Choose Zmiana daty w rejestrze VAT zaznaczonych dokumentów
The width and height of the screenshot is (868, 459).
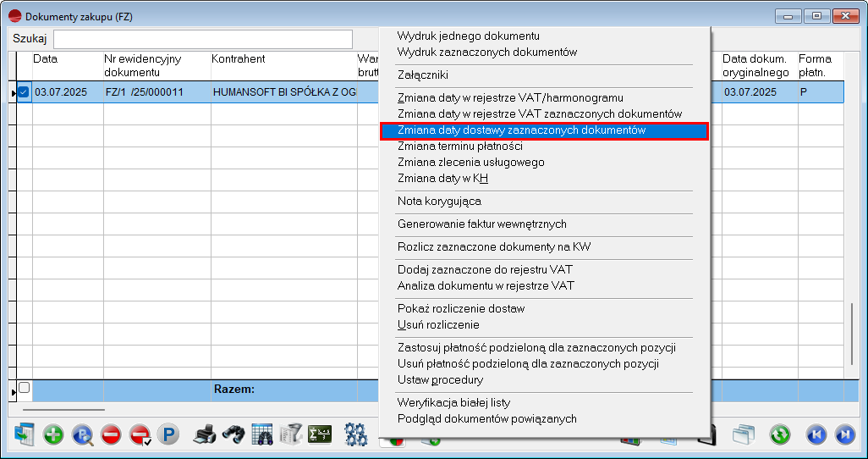click(540, 113)
